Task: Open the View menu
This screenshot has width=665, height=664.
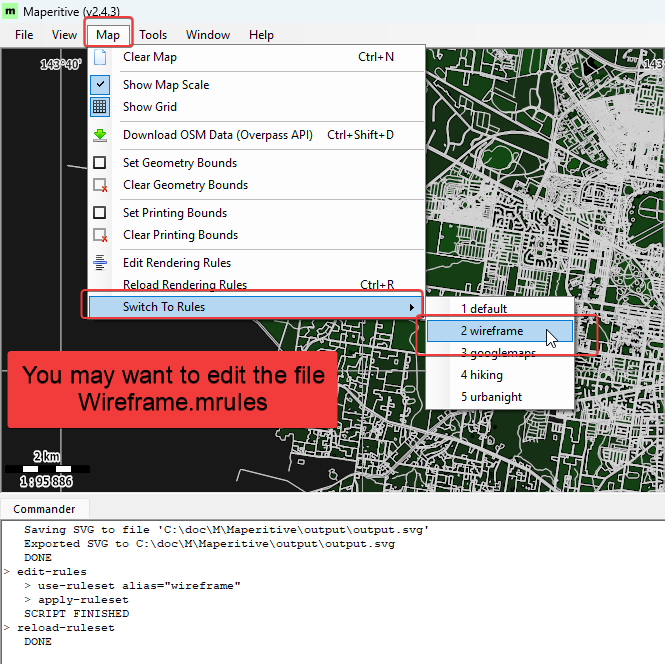Action: [64, 35]
